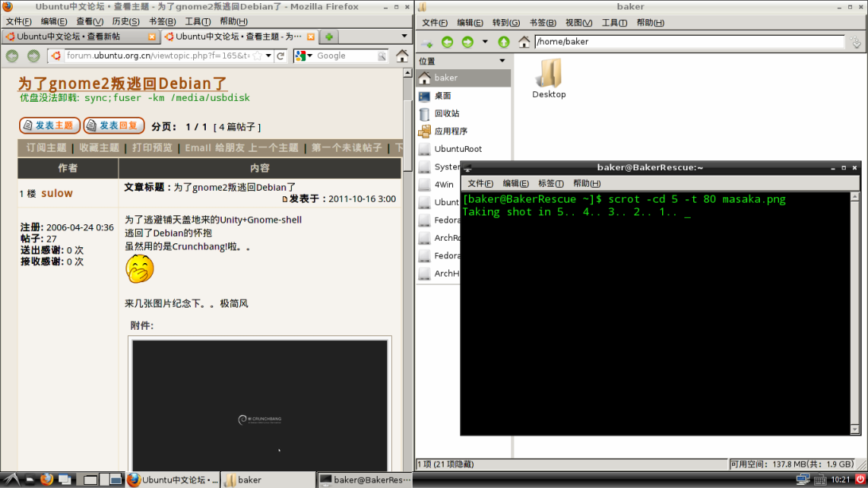
Task: Open history dropdown next to file manager forward
Action: [x=485, y=41]
